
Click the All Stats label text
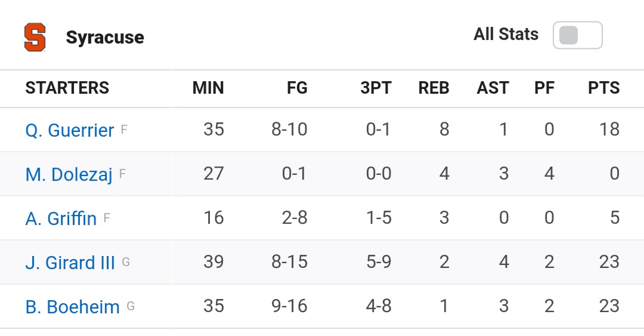click(506, 34)
